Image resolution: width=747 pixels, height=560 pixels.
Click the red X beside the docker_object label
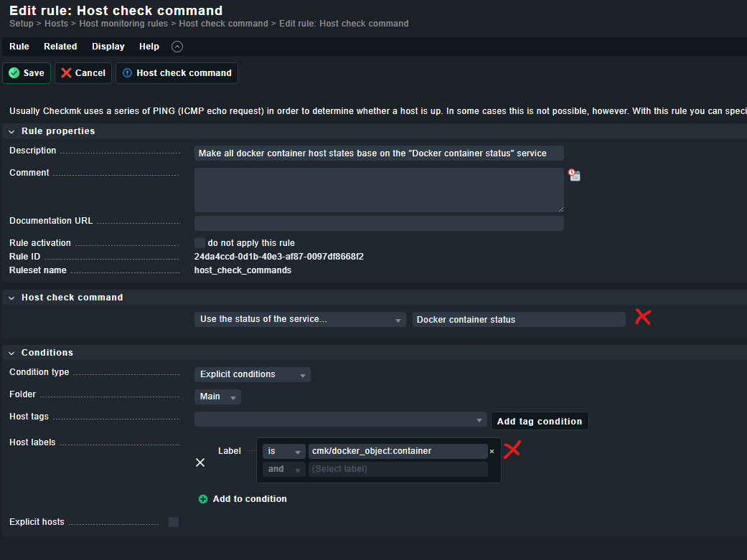(512, 450)
